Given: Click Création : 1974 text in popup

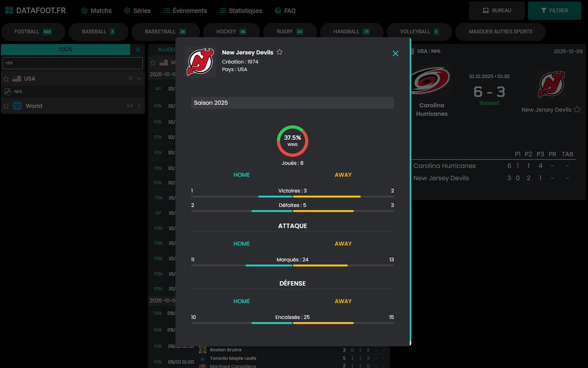Looking at the screenshot, I should point(240,62).
